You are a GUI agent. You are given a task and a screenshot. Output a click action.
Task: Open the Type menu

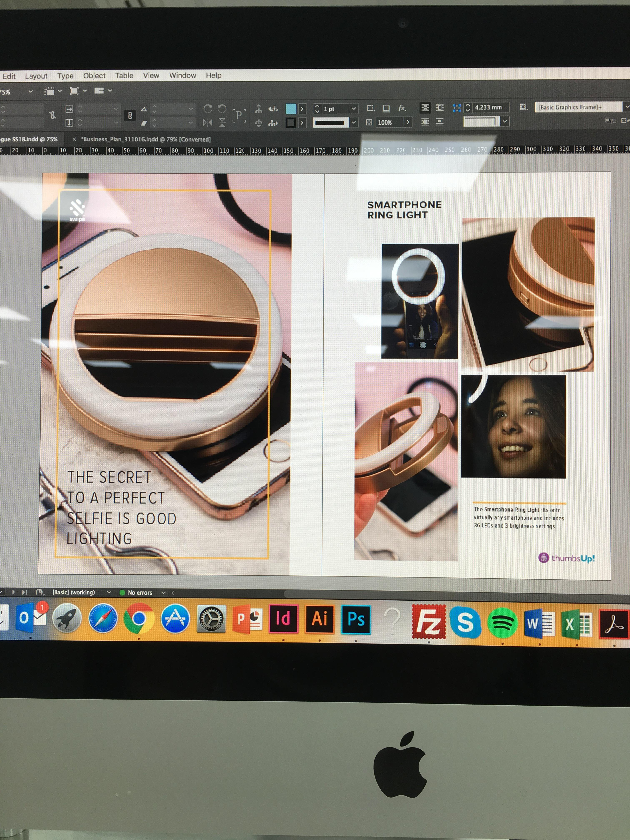click(65, 76)
